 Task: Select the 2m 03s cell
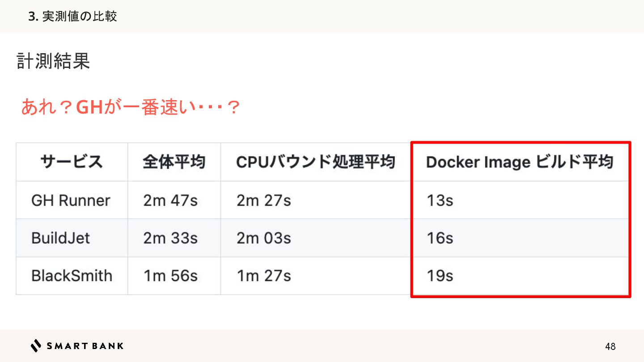[264, 238]
